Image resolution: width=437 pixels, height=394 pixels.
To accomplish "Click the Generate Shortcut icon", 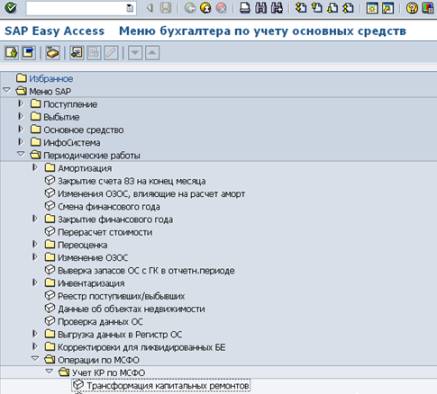I will (388, 8).
